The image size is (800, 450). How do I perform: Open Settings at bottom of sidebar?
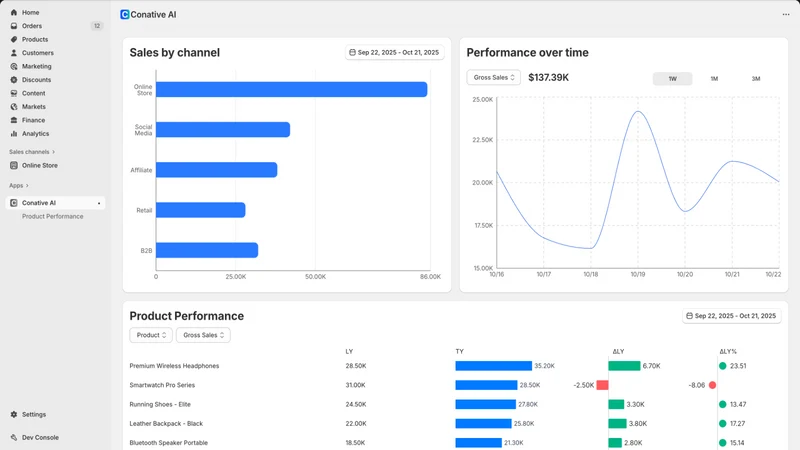click(34, 414)
